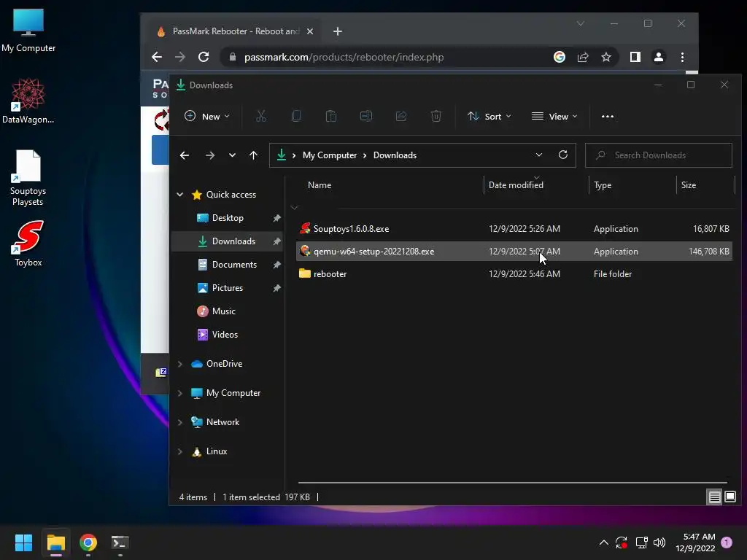Select the DataWagon desktop shortcut
The height and width of the screenshot is (560, 747).
[28, 101]
